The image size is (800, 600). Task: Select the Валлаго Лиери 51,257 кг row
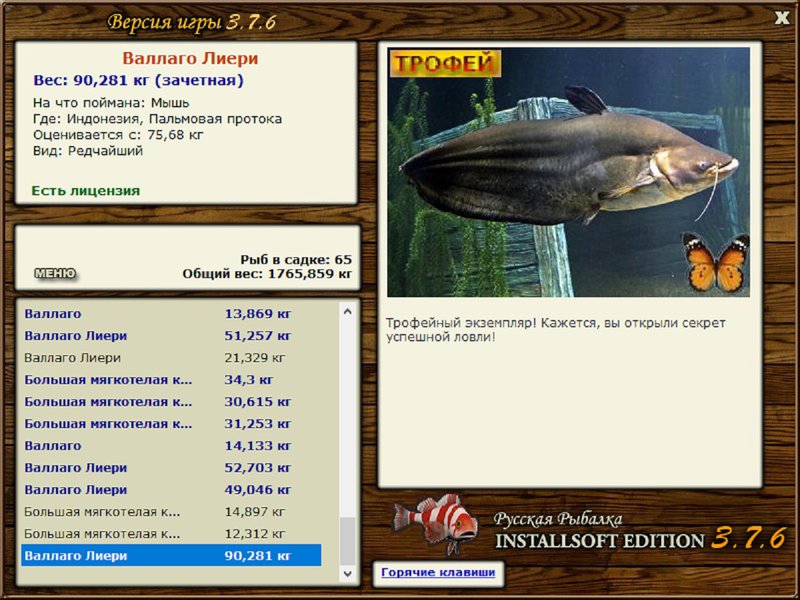[171, 336]
